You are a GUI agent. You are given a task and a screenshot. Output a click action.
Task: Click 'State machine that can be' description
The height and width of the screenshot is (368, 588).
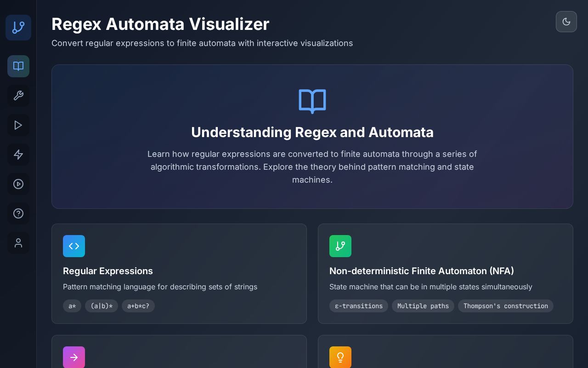point(431,287)
